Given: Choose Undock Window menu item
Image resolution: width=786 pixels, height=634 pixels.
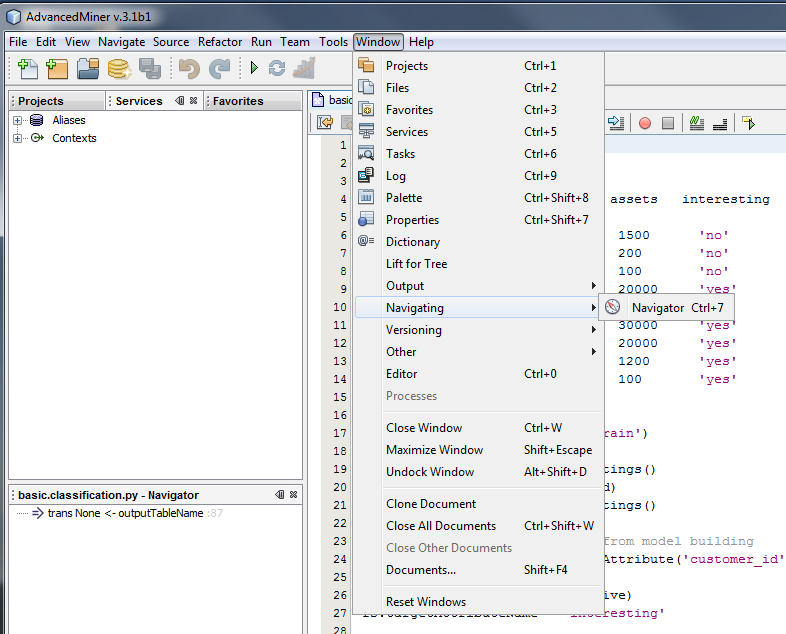Looking at the screenshot, I should [x=479, y=472].
